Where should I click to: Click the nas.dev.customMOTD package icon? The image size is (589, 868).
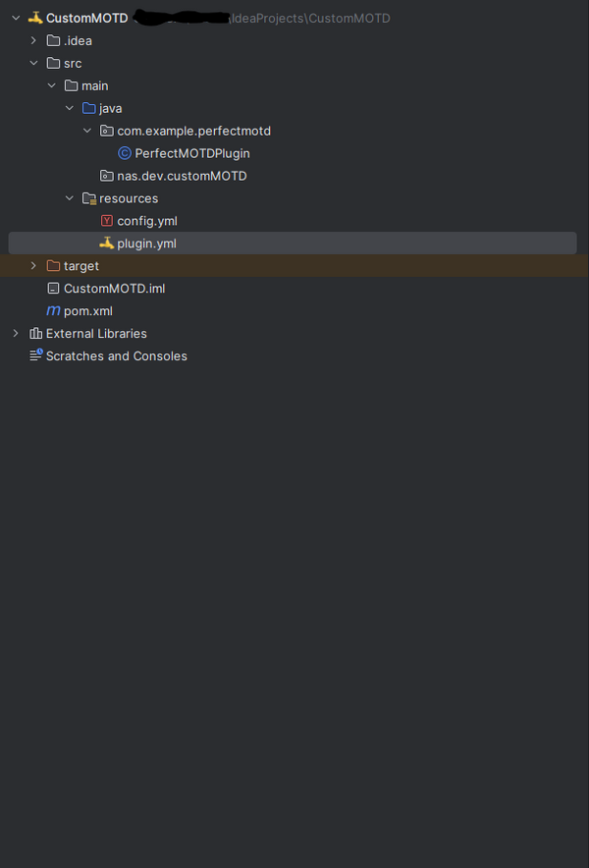click(107, 176)
